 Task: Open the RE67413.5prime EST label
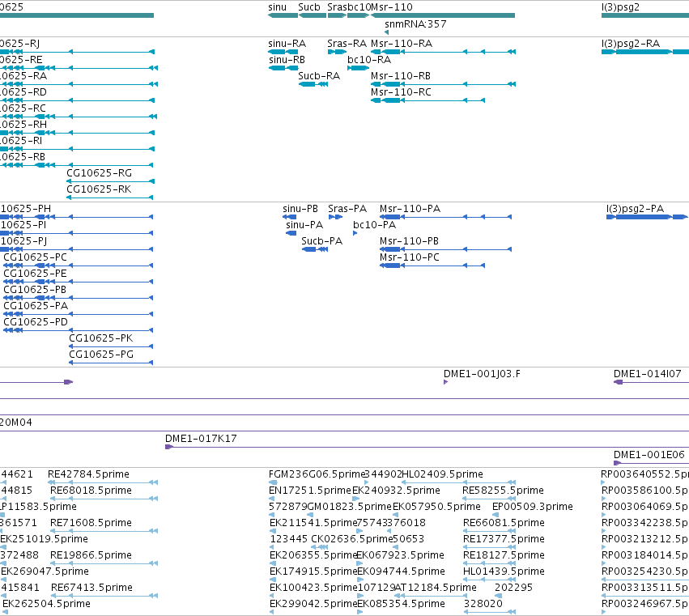pyautogui.click(x=91, y=588)
